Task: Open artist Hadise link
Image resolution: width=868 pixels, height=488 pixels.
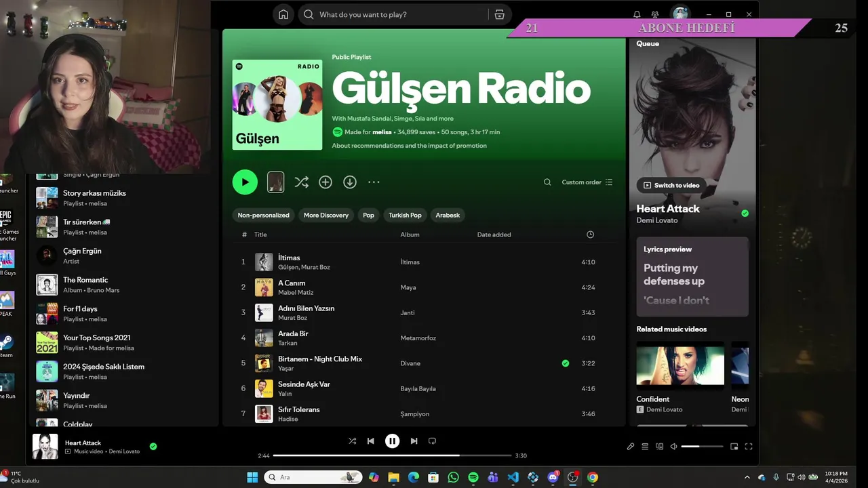Action: 288,419
